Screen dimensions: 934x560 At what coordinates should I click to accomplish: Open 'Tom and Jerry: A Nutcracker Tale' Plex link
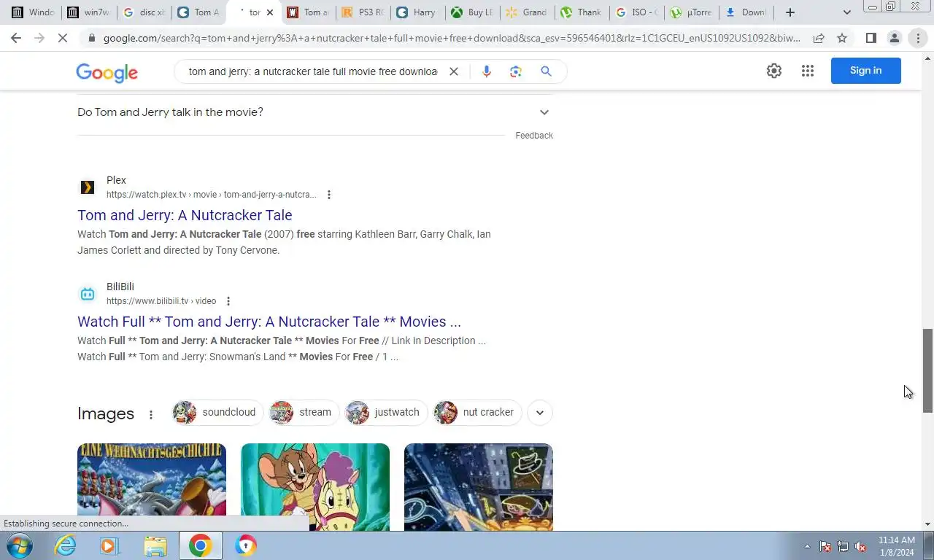(x=185, y=215)
